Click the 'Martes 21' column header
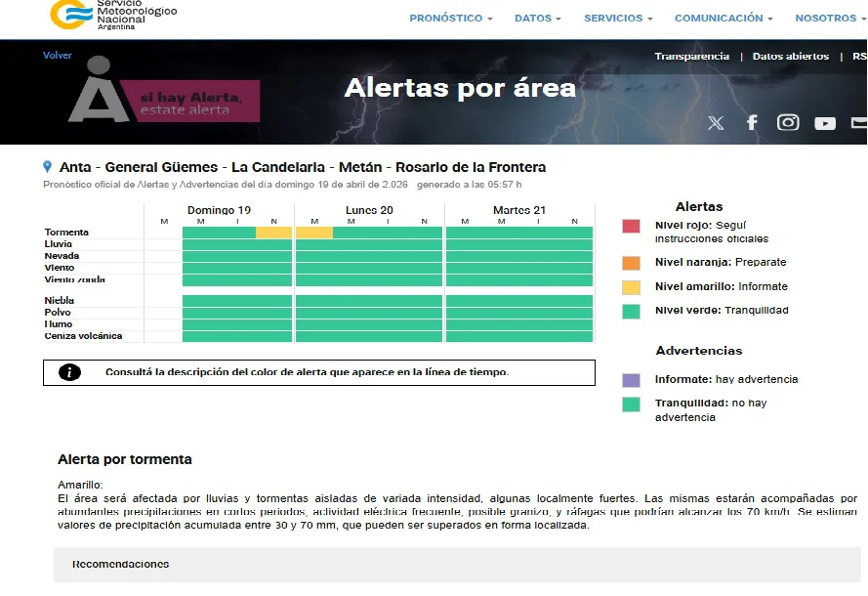The height and width of the screenshot is (596, 868). click(x=519, y=210)
